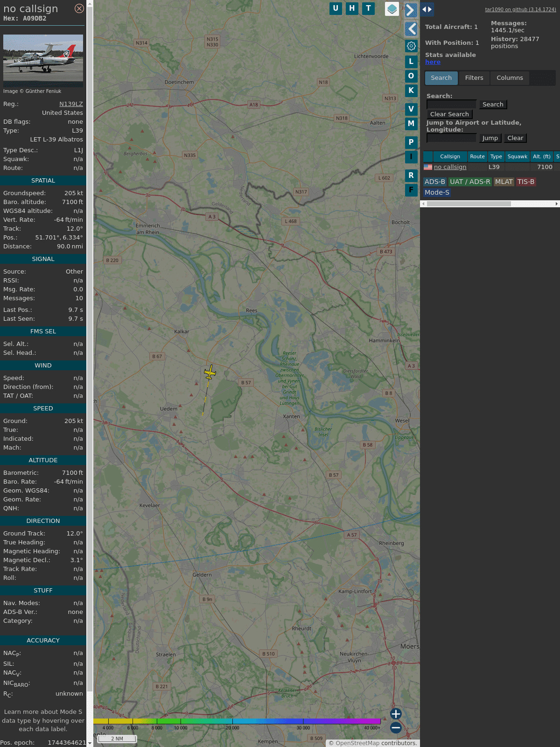Focus the Jump to Airport input field
This screenshot has height=747, width=560.
pyautogui.click(x=451, y=138)
